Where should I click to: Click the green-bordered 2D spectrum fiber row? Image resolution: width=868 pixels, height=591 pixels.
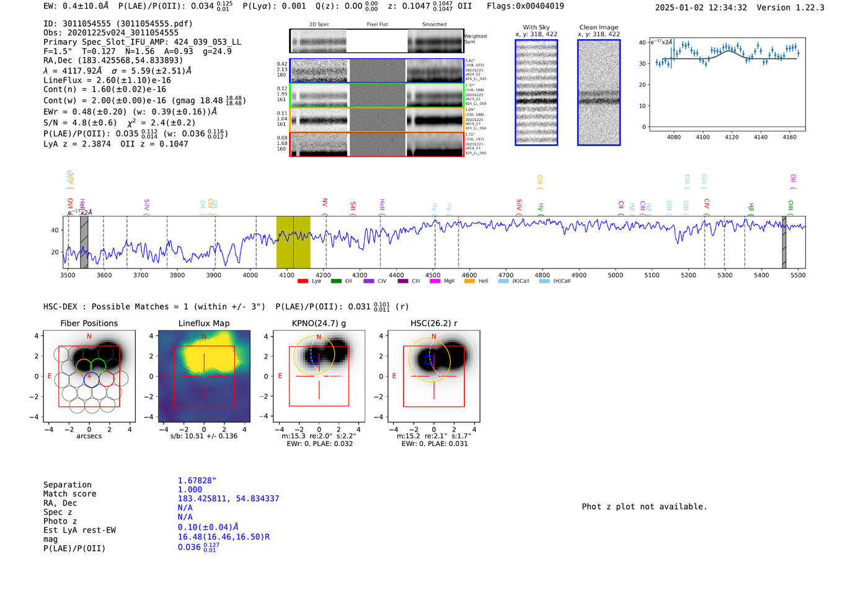(x=376, y=96)
